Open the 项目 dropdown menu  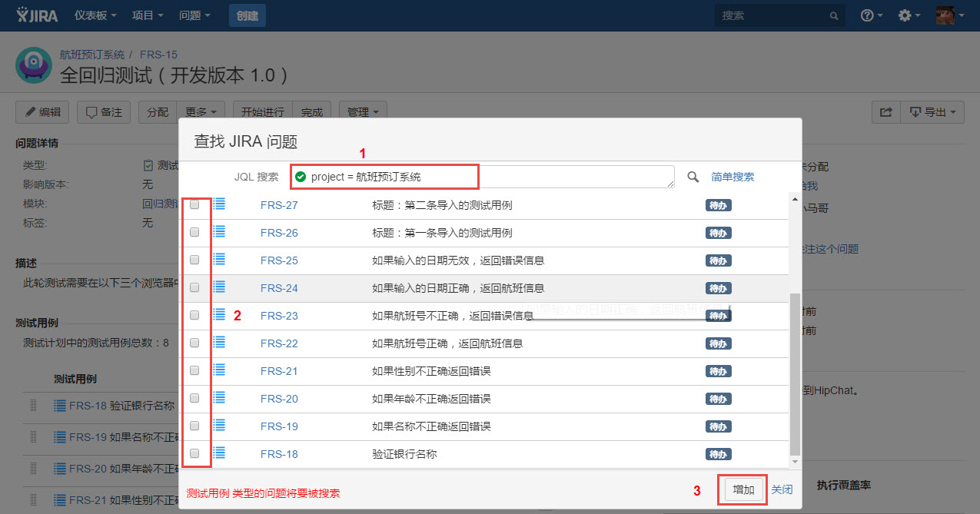click(148, 15)
